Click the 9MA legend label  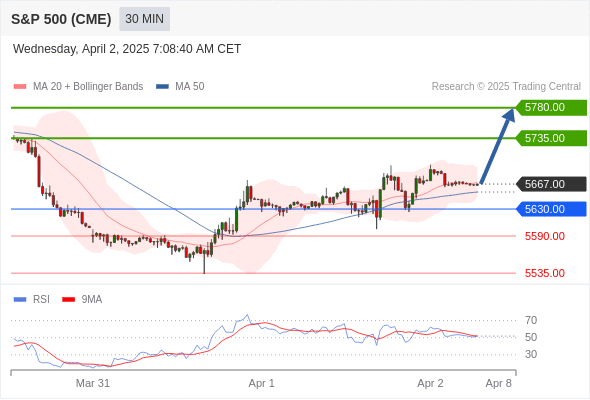92,300
